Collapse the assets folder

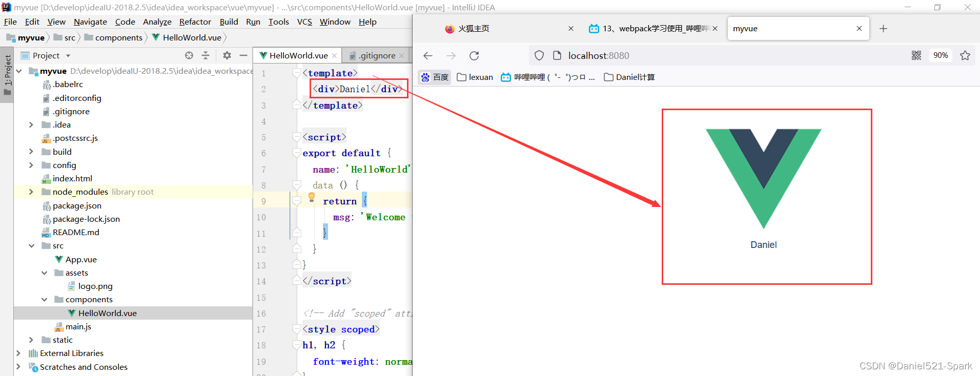coord(45,273)
